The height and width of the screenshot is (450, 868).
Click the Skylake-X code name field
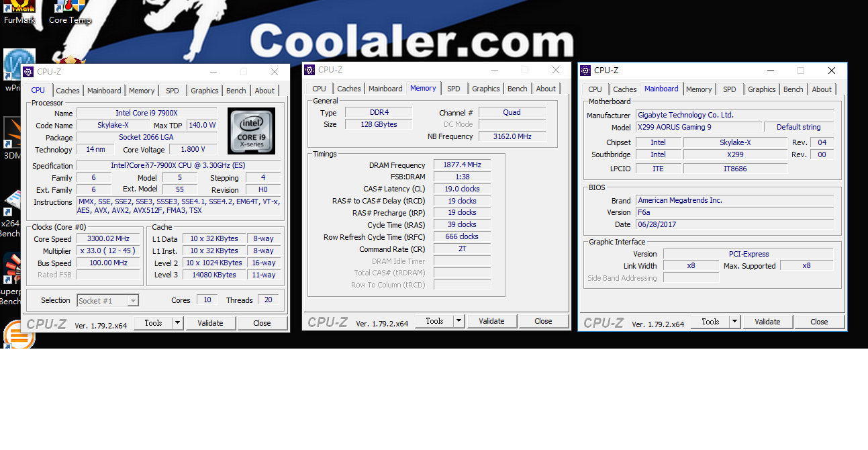(x=113, y=125)
